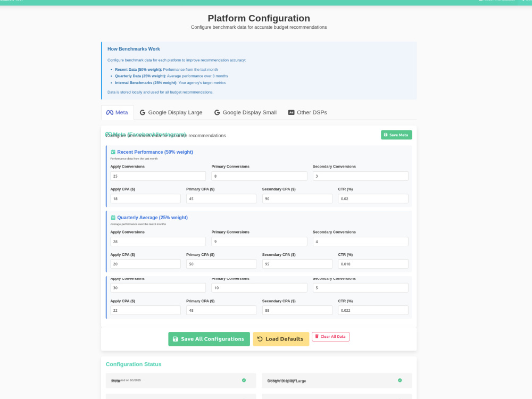The width and height of the screenshot is (532, 399).
Task: Switch to Google Display Large tab
Action: click(171, 113)
